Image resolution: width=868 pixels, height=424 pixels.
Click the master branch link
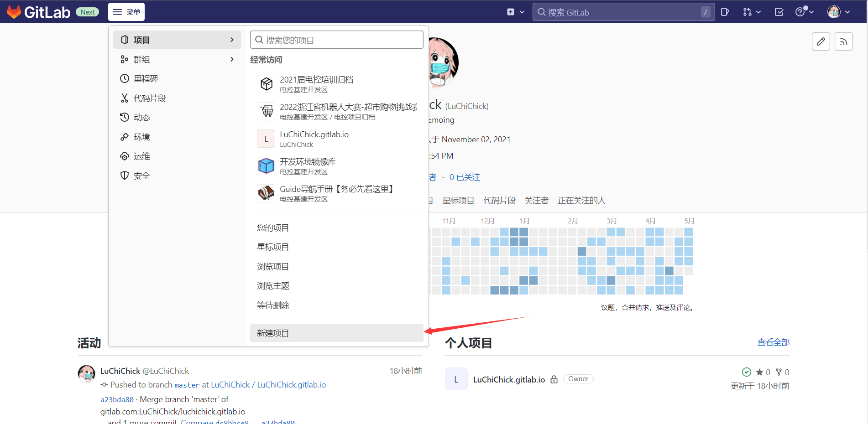(x=187, y=385)
